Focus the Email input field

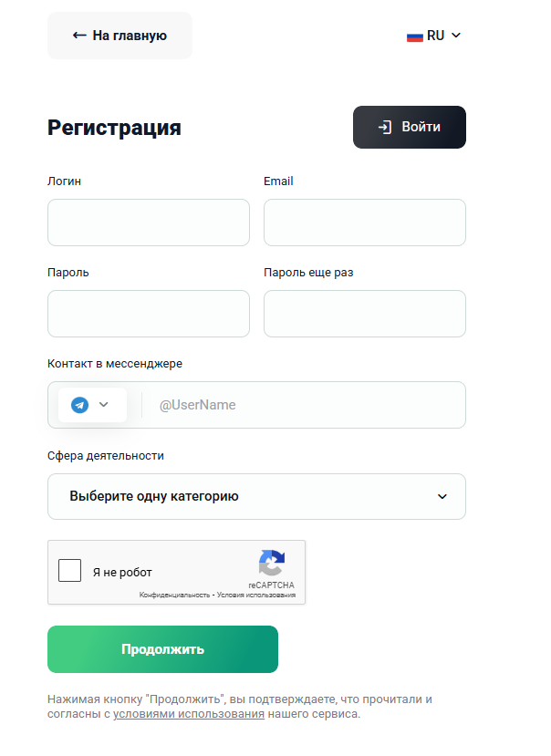click(365, 223)
